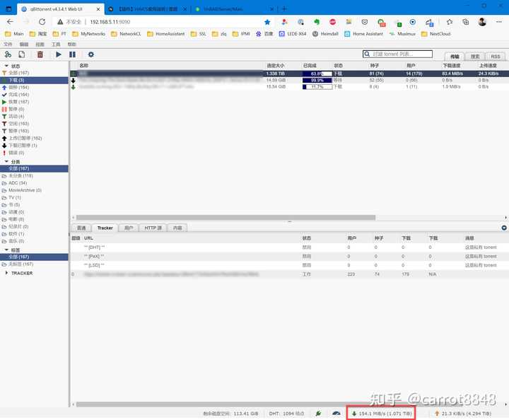Open the NextCloud bookmark folder
This screenshot has height=420, width=509.
435,34
